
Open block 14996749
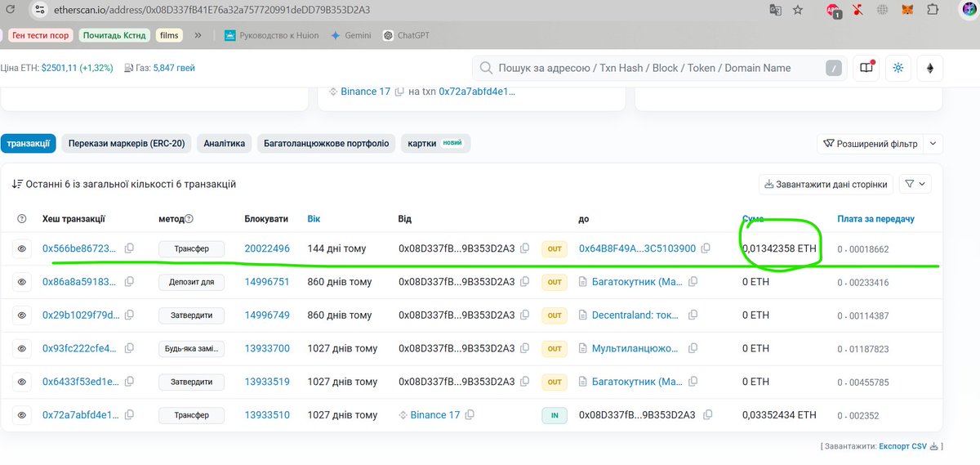[x=267, y=315]
